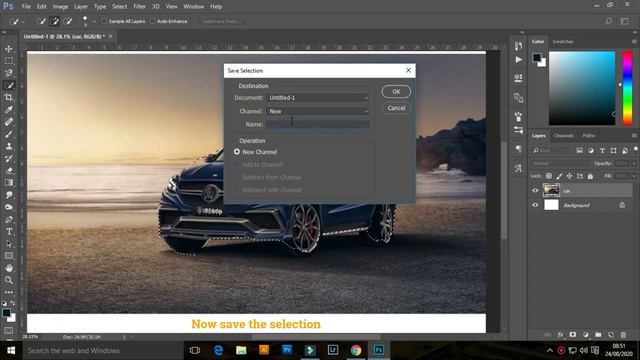The width and height of the screenshot is (640, 360).
Task: Click the foreground color swatch in Color panel
Action: click(x=537, y=58)
